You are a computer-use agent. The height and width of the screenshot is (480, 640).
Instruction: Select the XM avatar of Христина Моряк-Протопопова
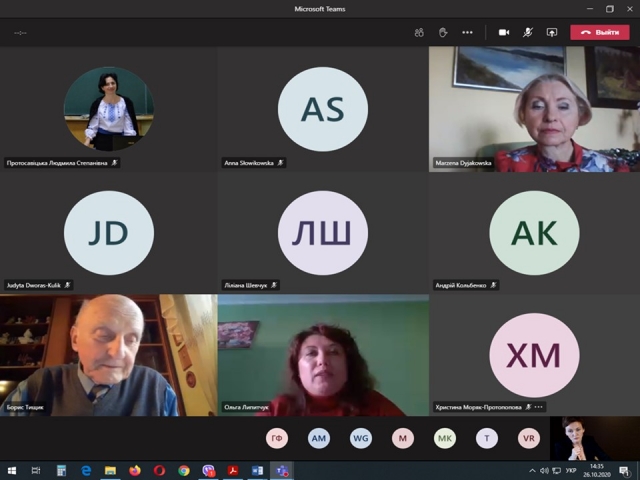534,355
